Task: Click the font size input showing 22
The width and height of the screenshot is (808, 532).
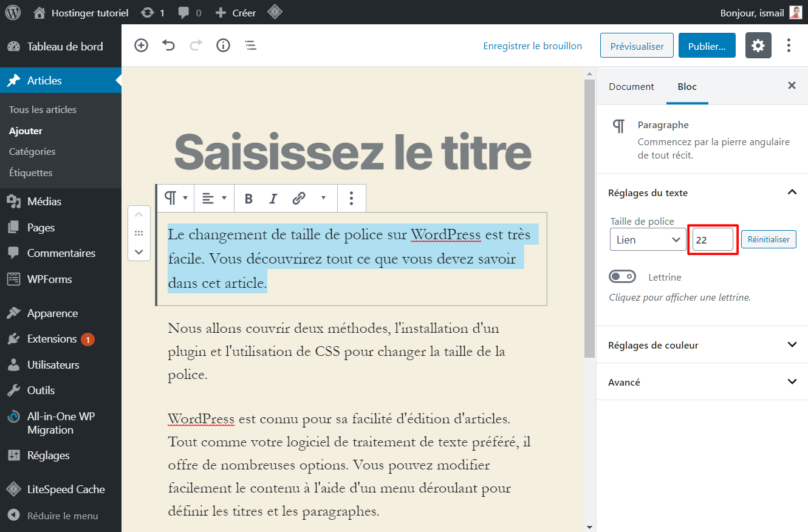Action: [x=712, y=239]
